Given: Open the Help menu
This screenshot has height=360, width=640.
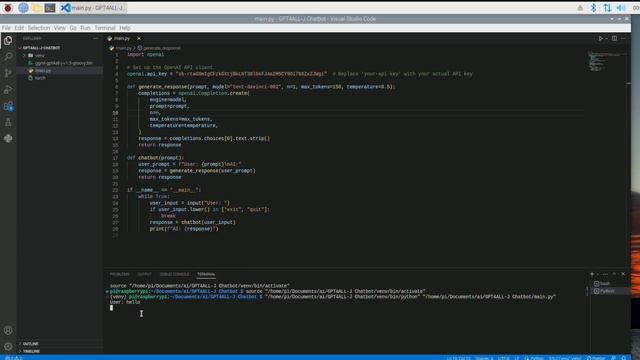Looking at the screenshot, I should 125,28.
